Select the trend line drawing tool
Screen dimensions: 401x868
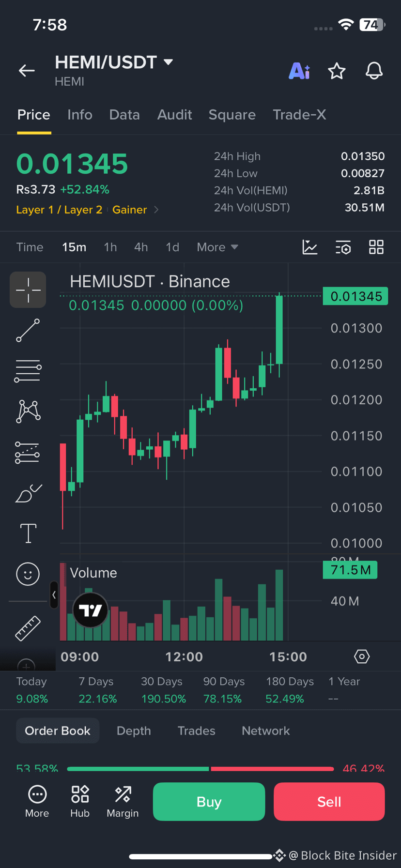click(x=28, y=331)
